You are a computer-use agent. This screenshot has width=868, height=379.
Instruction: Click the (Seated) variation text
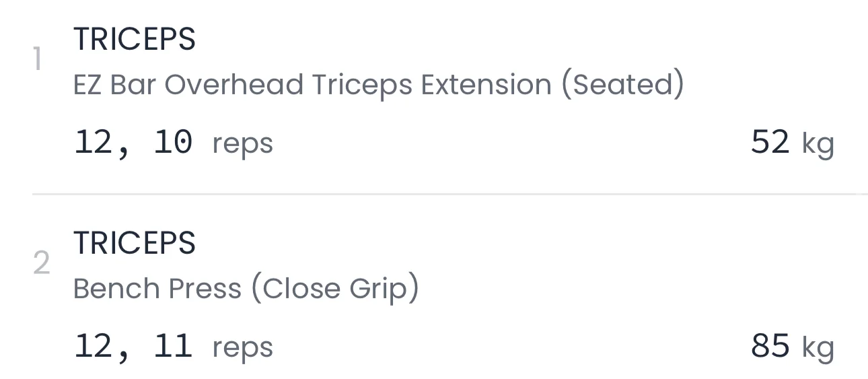click(x=622, y=85)
